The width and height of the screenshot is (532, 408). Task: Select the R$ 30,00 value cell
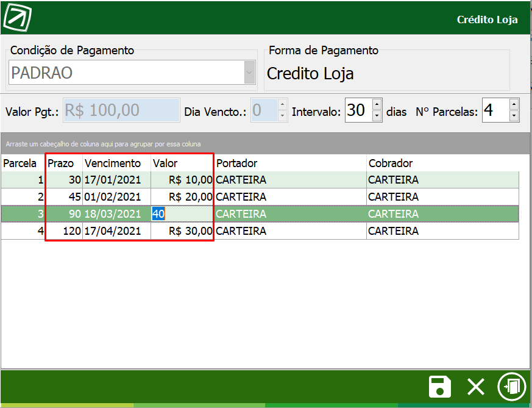pyautogui.click(x=182, y=231)
